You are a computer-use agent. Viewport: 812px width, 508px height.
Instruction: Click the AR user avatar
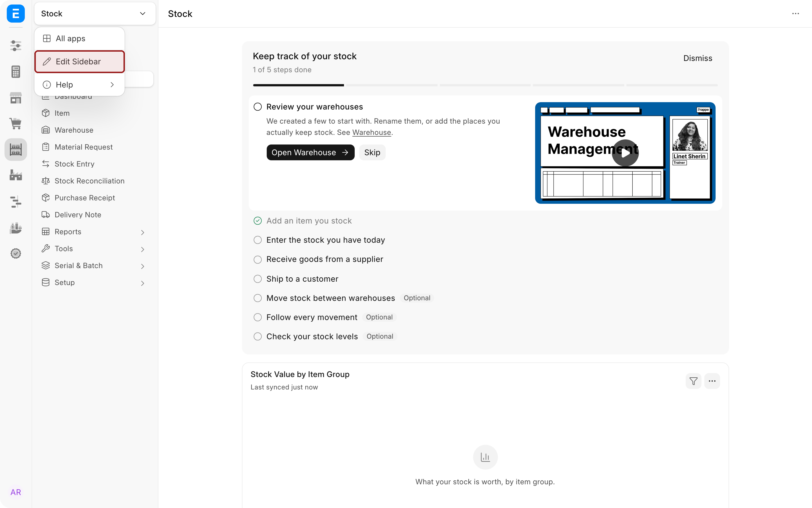tap(16, 492)
